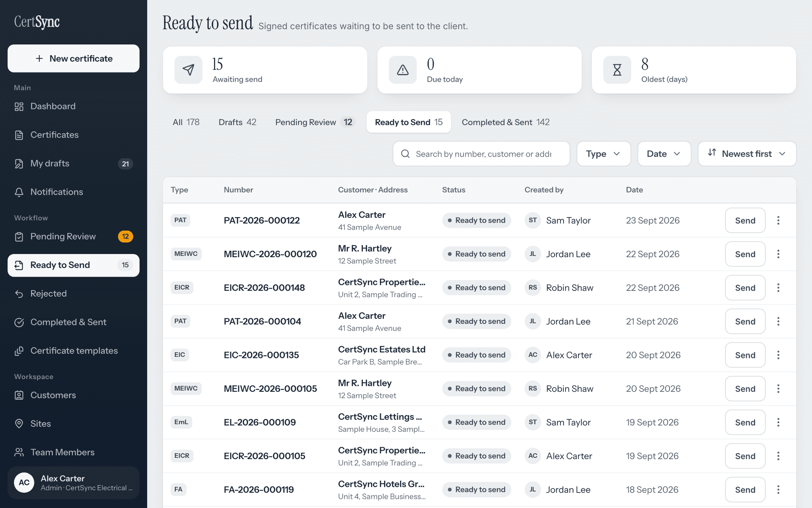The height and width of the screenshot is (508, 812).
Task: Open the Alex Carter account profile card
Action: click(73, 483)
